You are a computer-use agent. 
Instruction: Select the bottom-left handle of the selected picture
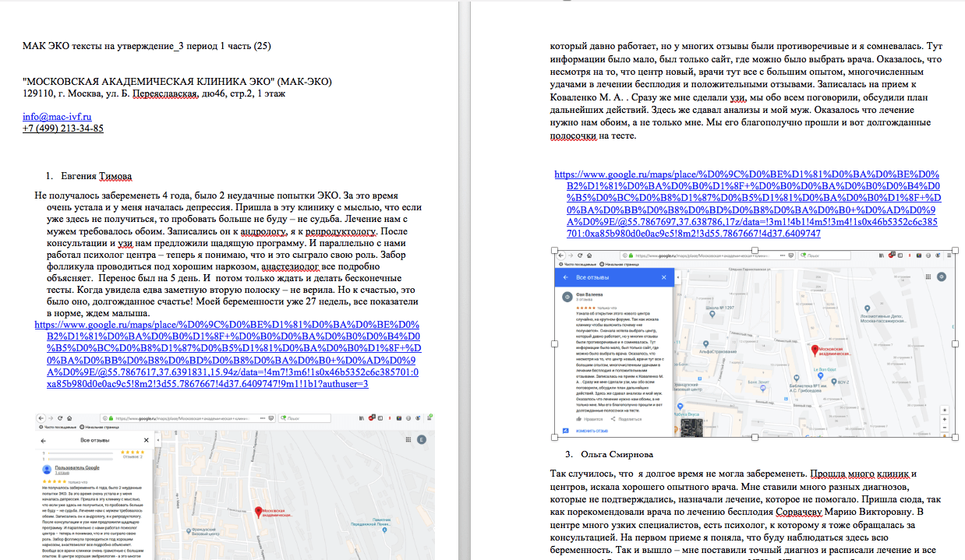[x=554, y=437]
